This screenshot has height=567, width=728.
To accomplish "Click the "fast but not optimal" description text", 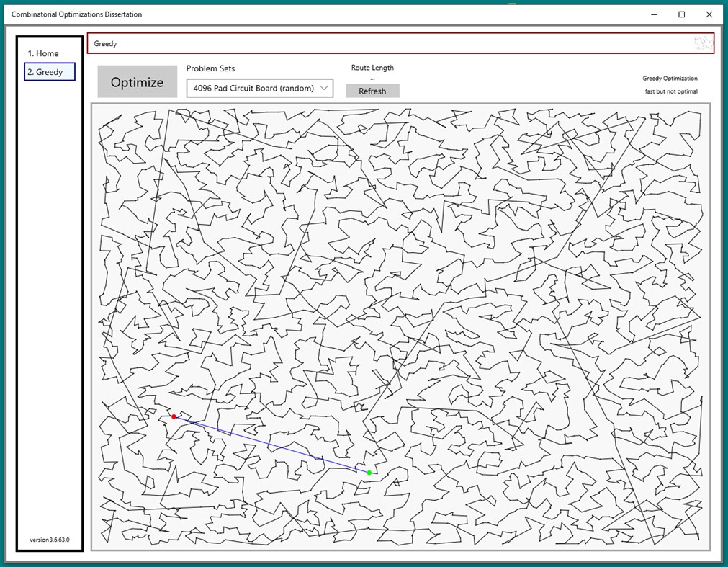I will pos(671,91).
